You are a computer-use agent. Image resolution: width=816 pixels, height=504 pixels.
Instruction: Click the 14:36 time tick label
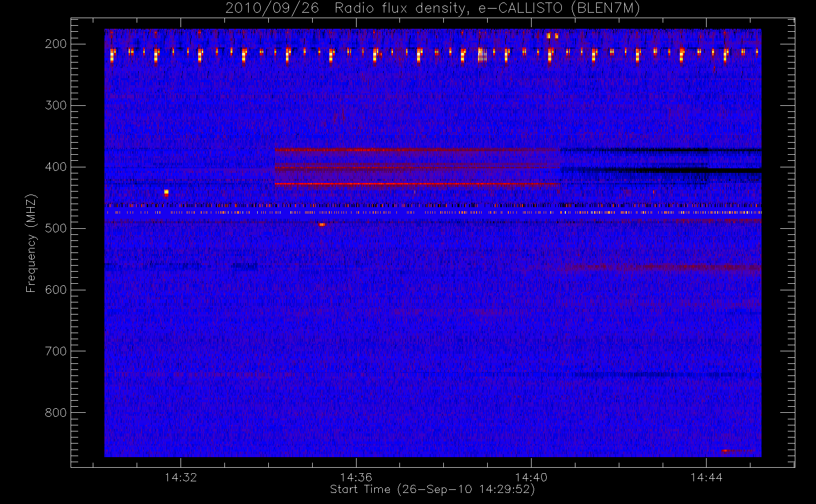pyautogui.click(x=356, y=477)
